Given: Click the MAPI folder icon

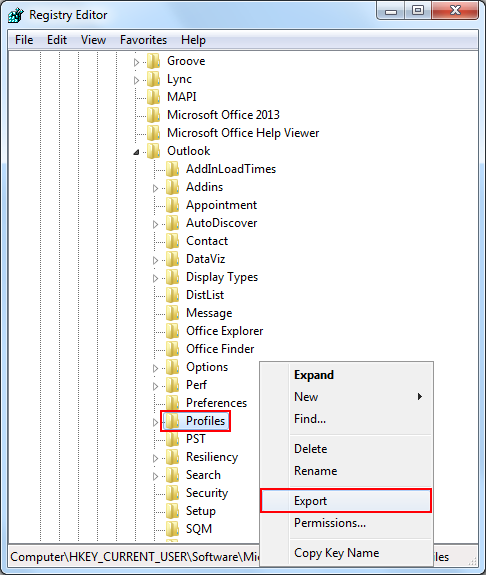Looking at the screenshot, I should point(153,97).
